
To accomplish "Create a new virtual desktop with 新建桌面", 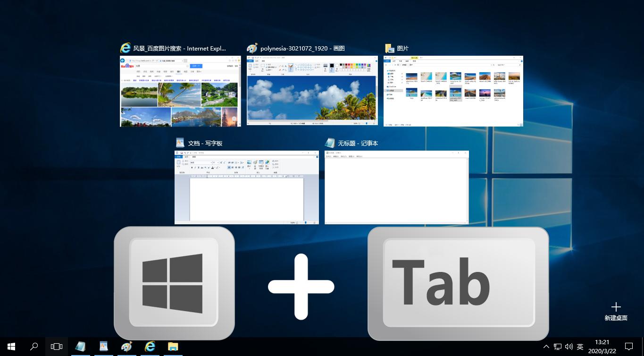I will pos(616,311).
